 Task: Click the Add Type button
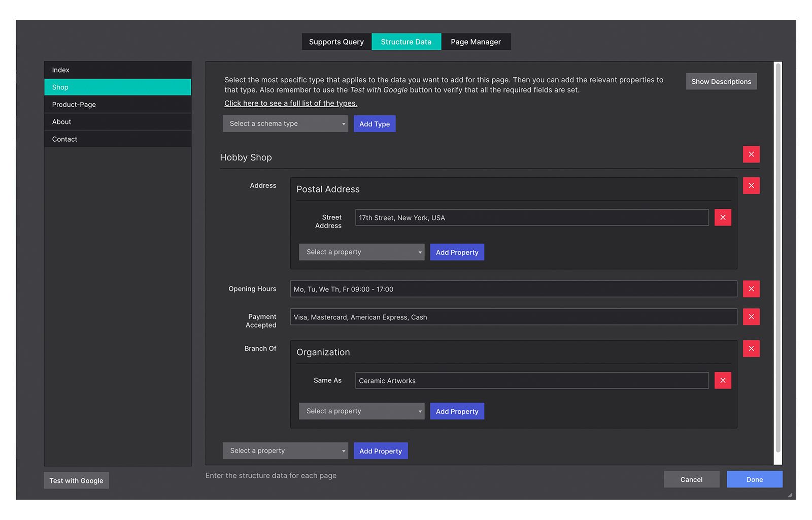click(x=375, y=123)
